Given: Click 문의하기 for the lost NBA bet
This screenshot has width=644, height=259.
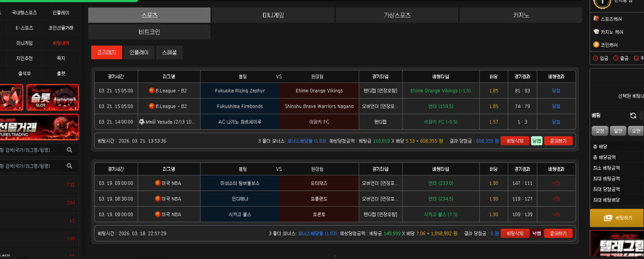Looking at the screenshot, I should [558, 234].
